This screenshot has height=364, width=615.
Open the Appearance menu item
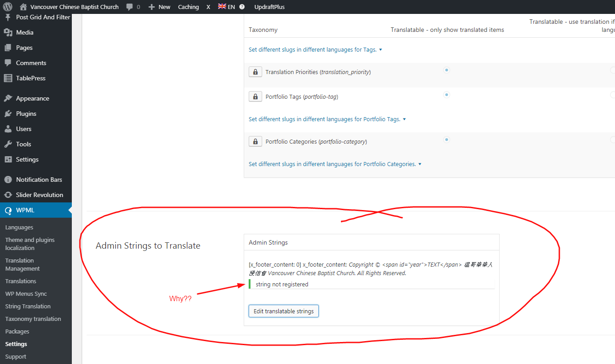point(33,98)
